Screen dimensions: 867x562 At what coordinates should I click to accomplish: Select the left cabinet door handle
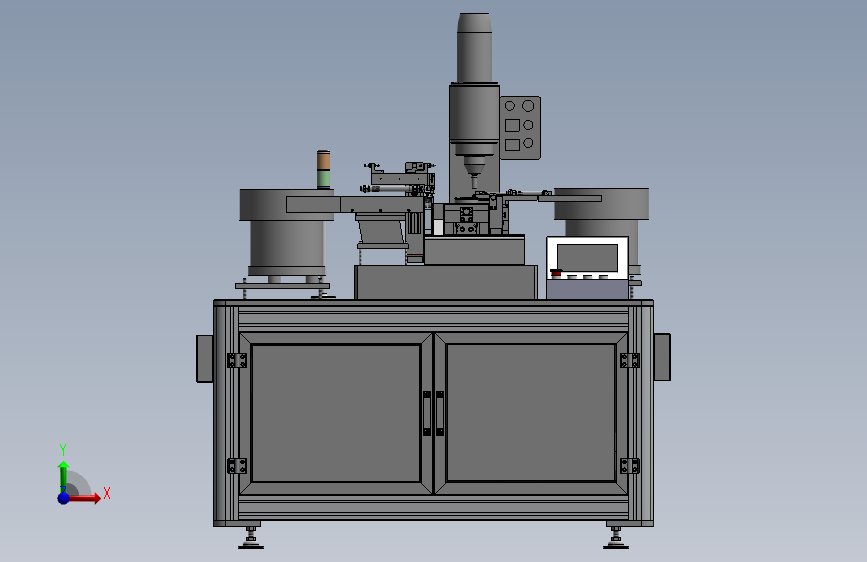pyautogui.click(x=427, y=413)
